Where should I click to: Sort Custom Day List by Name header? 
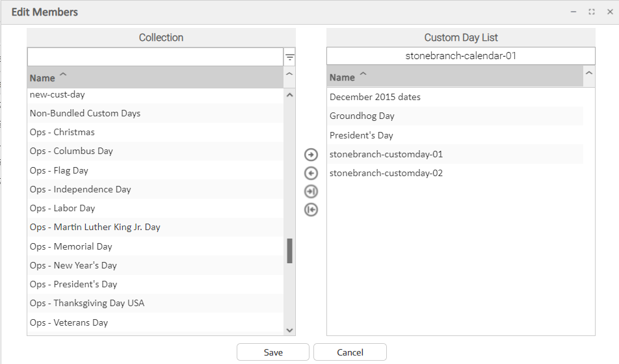pyautogui.click(x=342, y=77)
